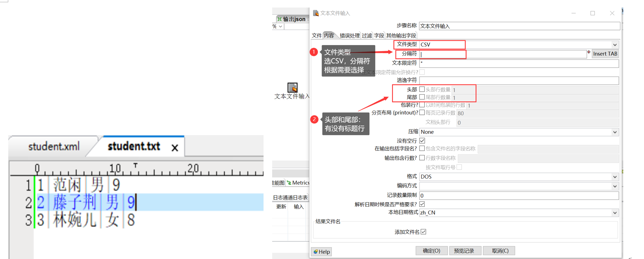This screenshot has width=644, height=259.
Task: Click the 文本限定符 input field
Action: 519,63
